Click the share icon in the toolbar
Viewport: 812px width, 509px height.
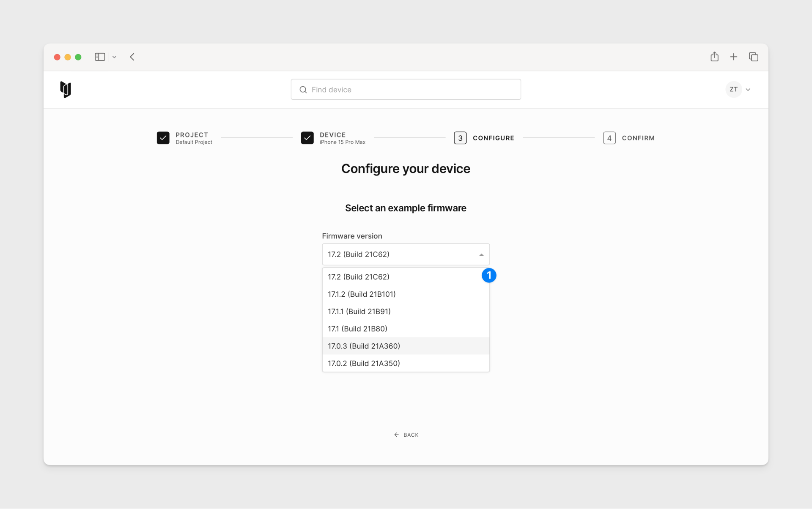[x=714, y=56]
